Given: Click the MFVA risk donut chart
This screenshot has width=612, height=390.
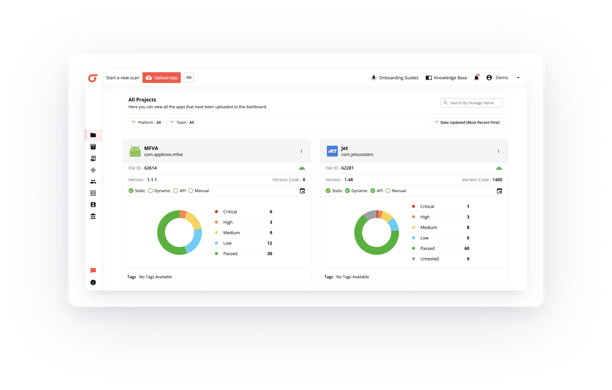Looking at the screenshot, I should click(180, 233).
